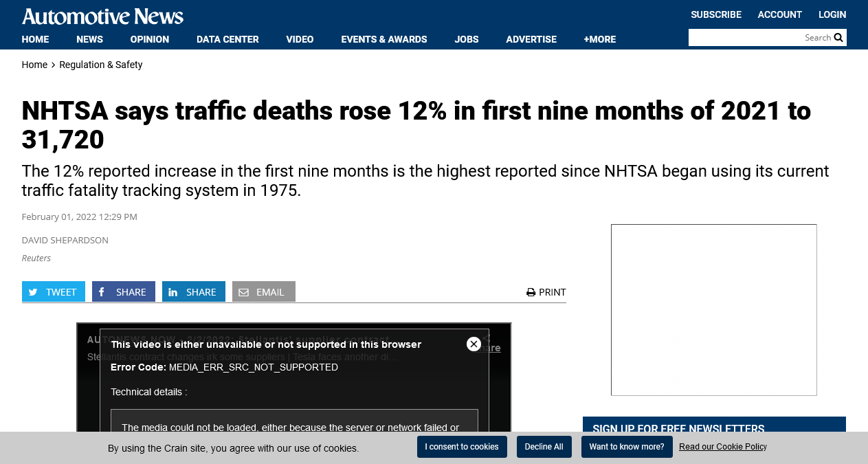
Task: Open Regulation & Safety breadcrumb
Action: click(101, 65)
